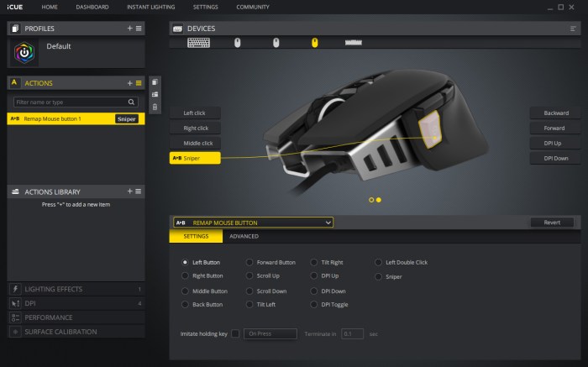Screen dimensions: 588x367
Task: Click the Terminate in seconds field
Action: click(x=352, y=333)
